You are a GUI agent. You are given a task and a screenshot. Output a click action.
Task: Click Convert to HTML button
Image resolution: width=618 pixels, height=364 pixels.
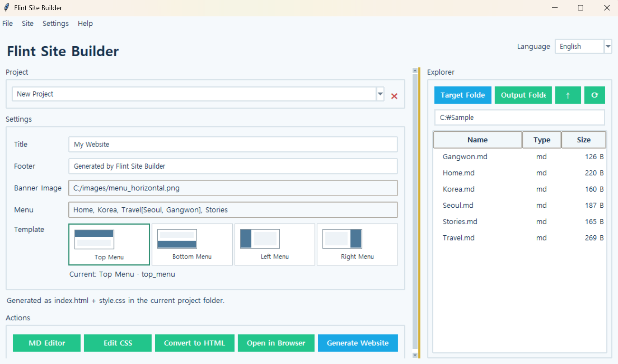(x=195, y=343)
